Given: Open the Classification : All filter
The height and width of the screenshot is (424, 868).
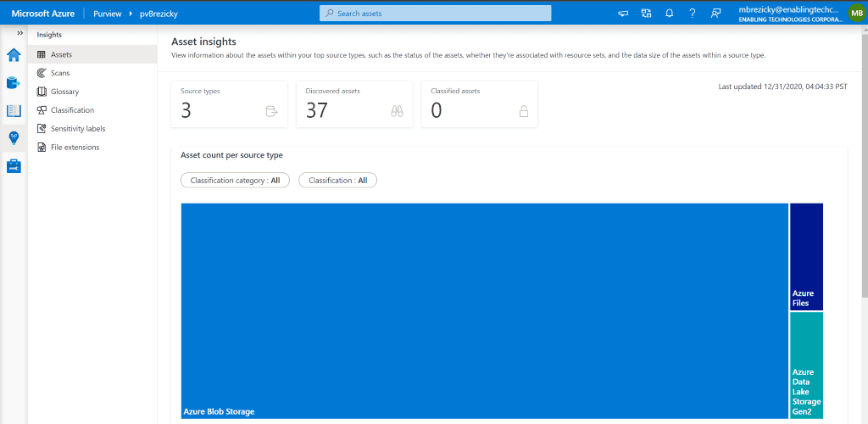Looking at the screenshot, I should [337, 181].
